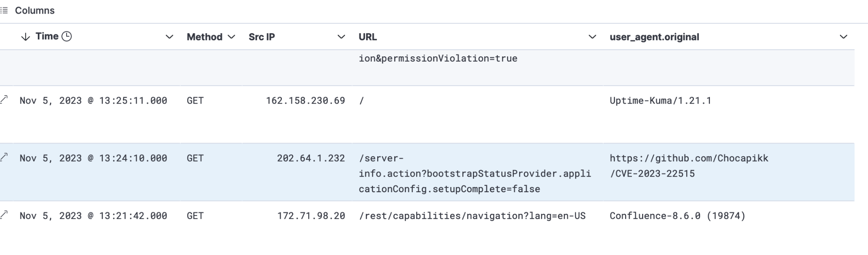Open the user_agent.original column chevron
Image resolution: width=868 pixels, height=255 pixels.
coord(843,37)
